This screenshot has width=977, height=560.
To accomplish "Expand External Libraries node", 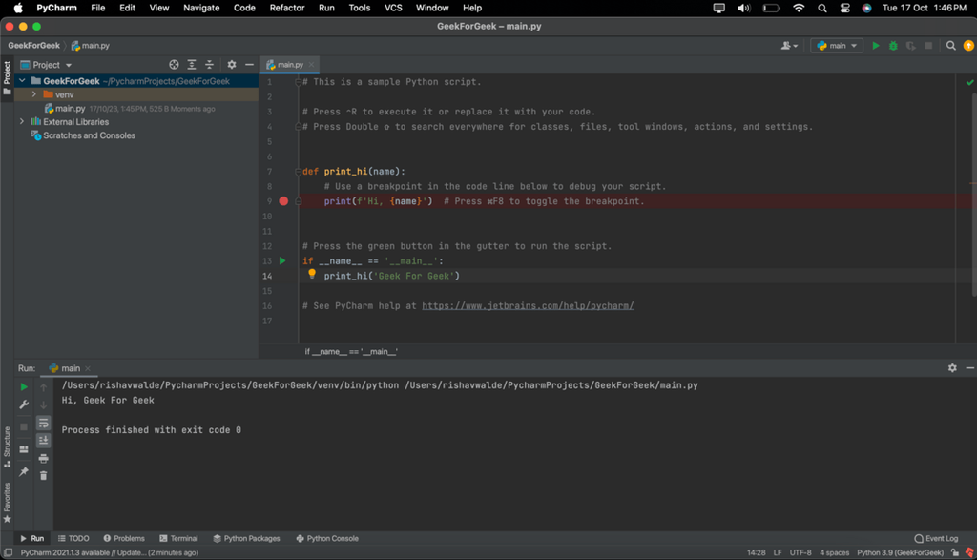I will tap(22, 122).
